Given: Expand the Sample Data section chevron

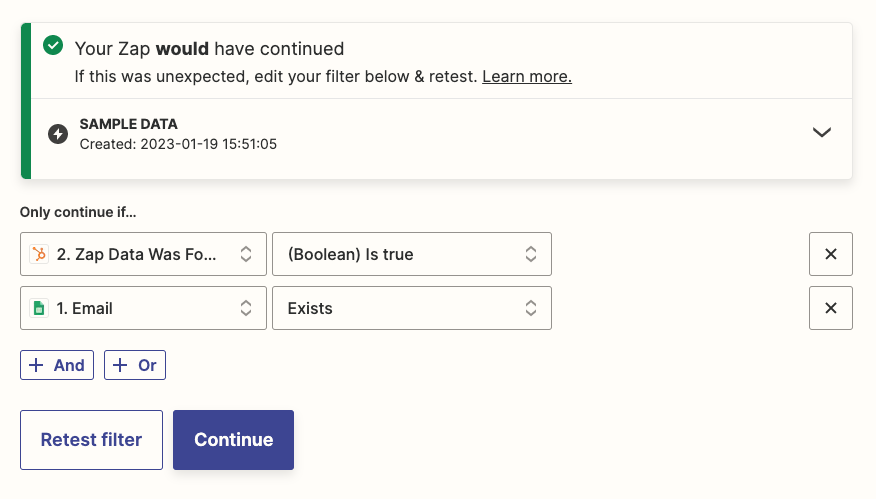Looking at the screenshot, I should (x=821, y=132).
